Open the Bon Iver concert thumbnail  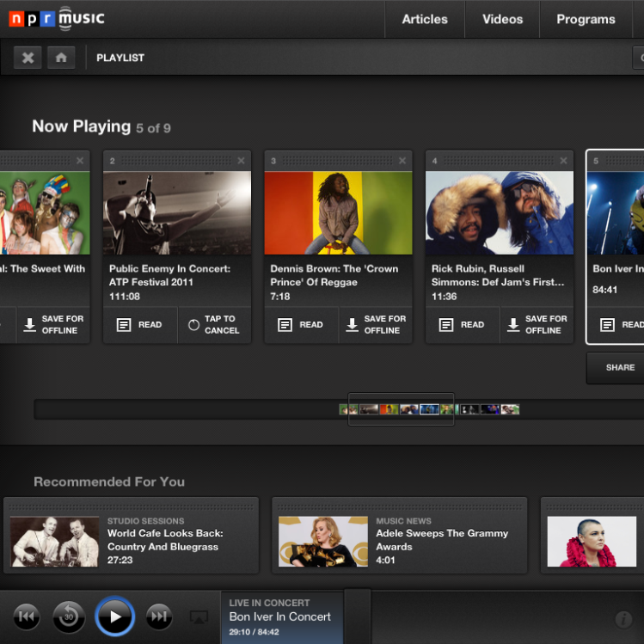coord(616,212)
